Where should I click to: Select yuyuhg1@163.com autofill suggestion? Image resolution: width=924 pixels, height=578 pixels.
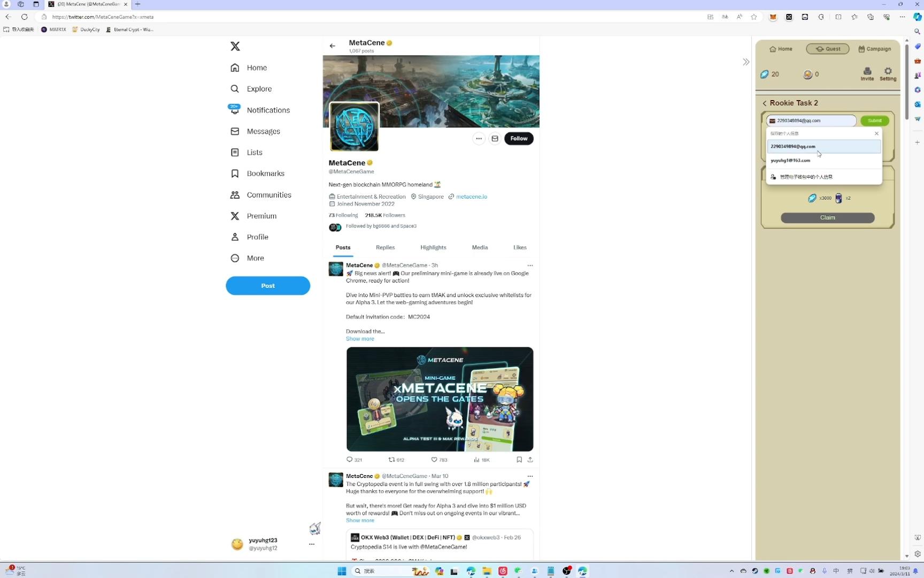(823, 161)
